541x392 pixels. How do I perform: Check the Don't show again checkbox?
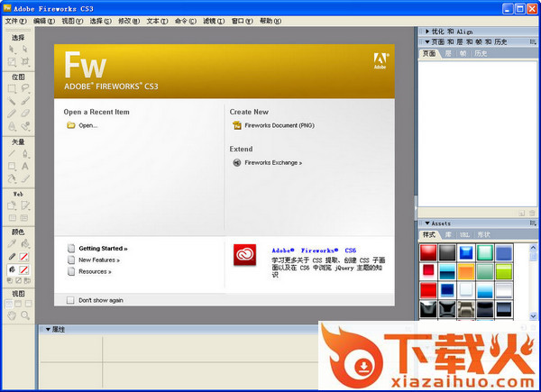[x=70, y=300]
